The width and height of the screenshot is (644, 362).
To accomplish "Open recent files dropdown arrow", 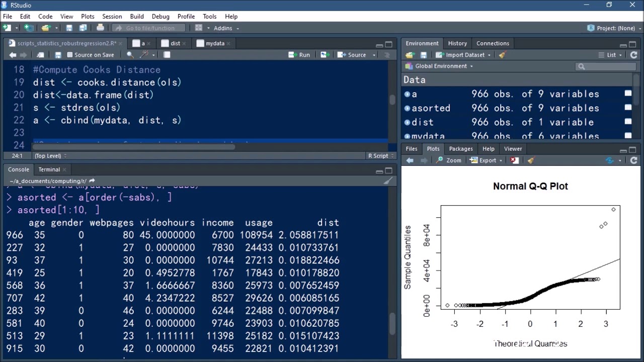I will click(56, 28).
